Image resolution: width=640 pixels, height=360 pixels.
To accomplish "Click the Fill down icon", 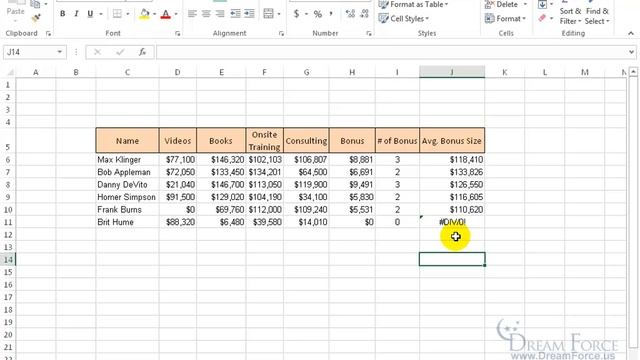I will 542,4.
